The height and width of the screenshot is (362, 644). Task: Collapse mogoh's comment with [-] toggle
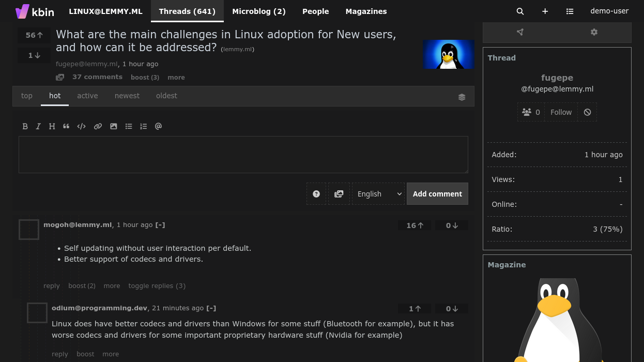coord(160,225)
